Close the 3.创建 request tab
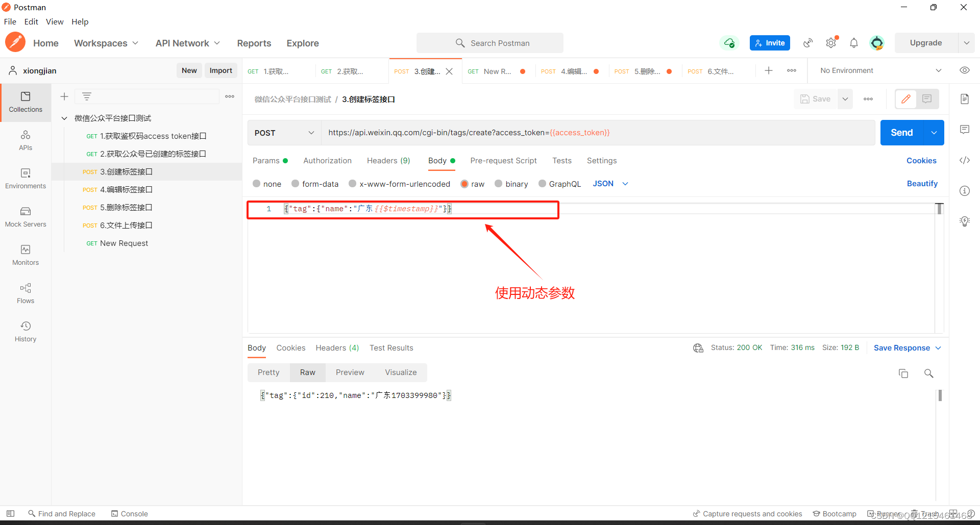The image size is (980, 525). (449, 71)
